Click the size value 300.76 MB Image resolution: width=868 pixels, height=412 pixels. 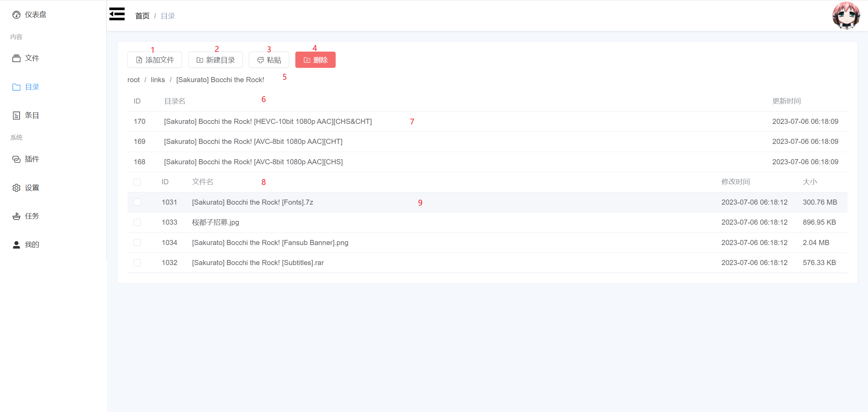820,202
